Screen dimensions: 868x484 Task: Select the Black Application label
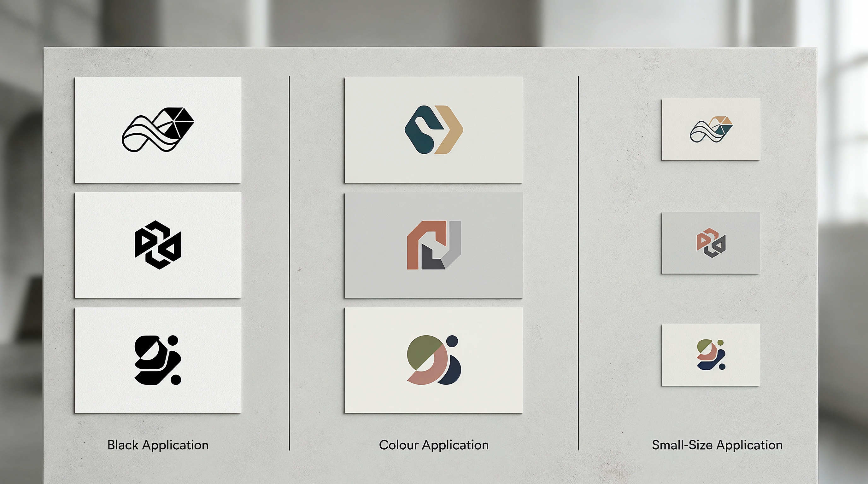pos(158,445)
